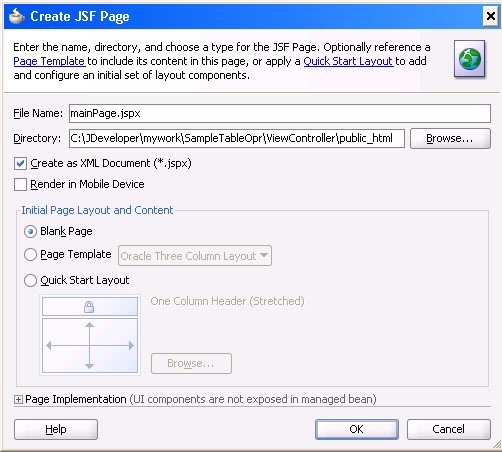Image resolution: width=502 pixels, height=452 pixels.
Task: Click Browse next to Directory field
Action: [450, 138]
